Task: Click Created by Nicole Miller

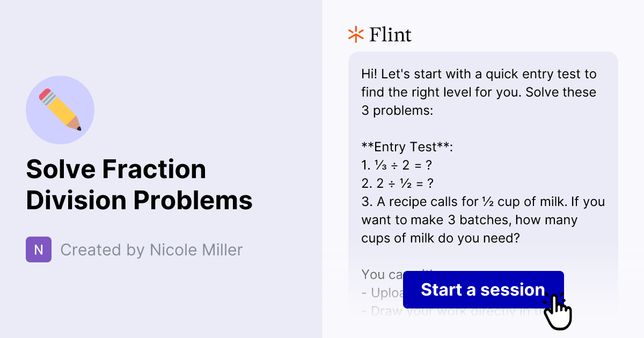Action: [x=151, y=249]
